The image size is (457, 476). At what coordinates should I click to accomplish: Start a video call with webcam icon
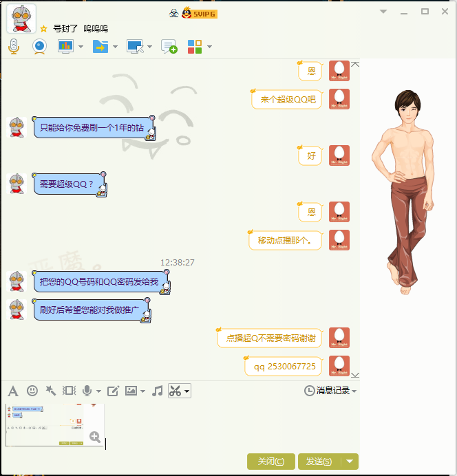39,47
